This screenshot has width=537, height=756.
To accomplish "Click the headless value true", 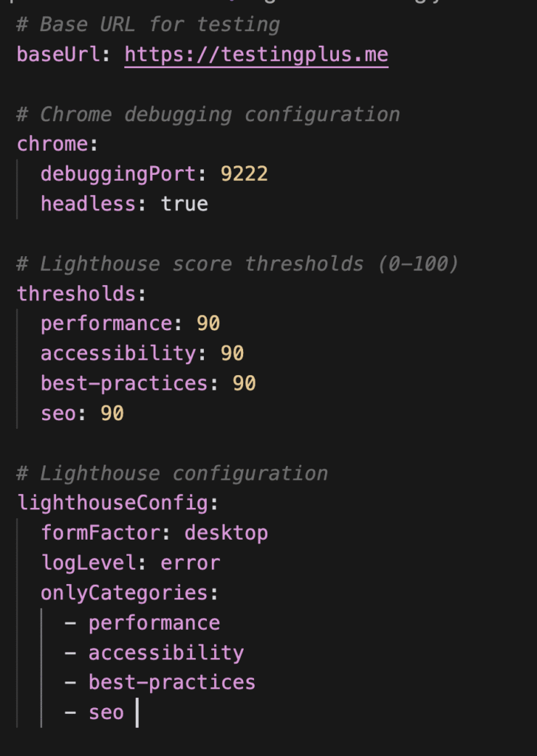I will tap(184, 204).
